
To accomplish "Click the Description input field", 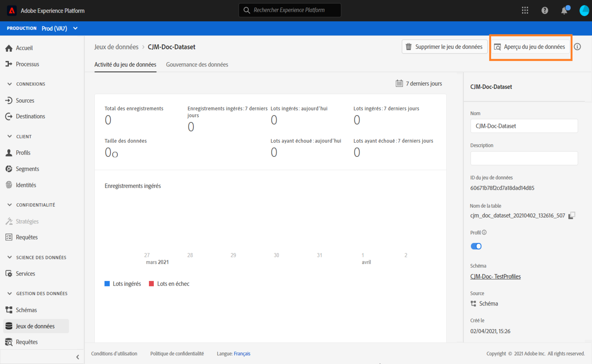I will [524, 158].
